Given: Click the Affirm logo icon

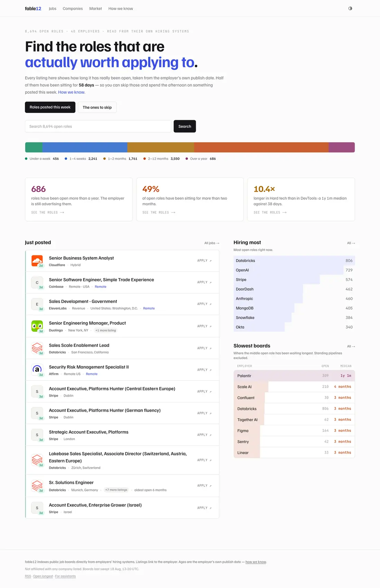Looking at the screenshot, I should pos(37,370).
